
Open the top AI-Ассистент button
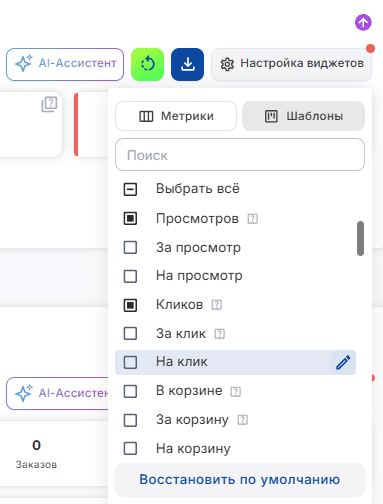[x=65, y=64]
